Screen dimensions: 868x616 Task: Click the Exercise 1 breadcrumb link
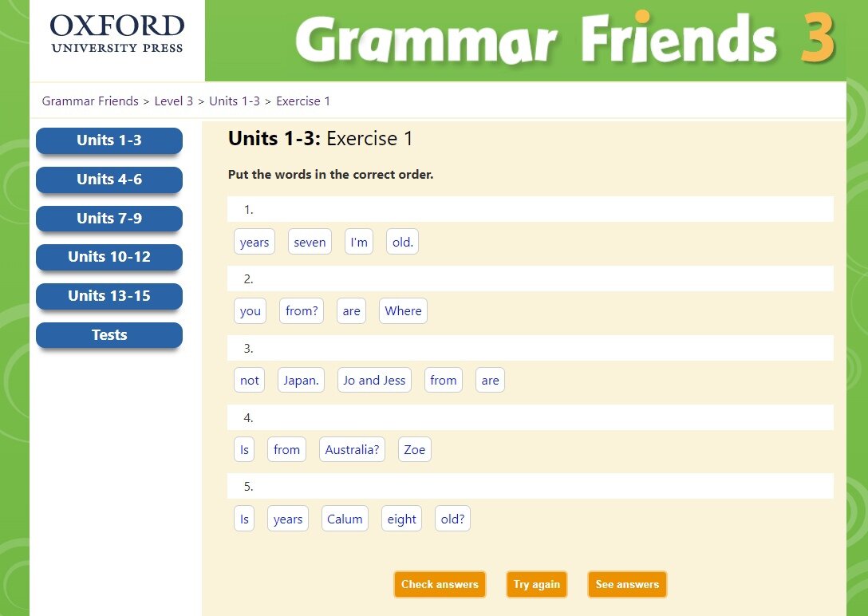coord(303,101)
